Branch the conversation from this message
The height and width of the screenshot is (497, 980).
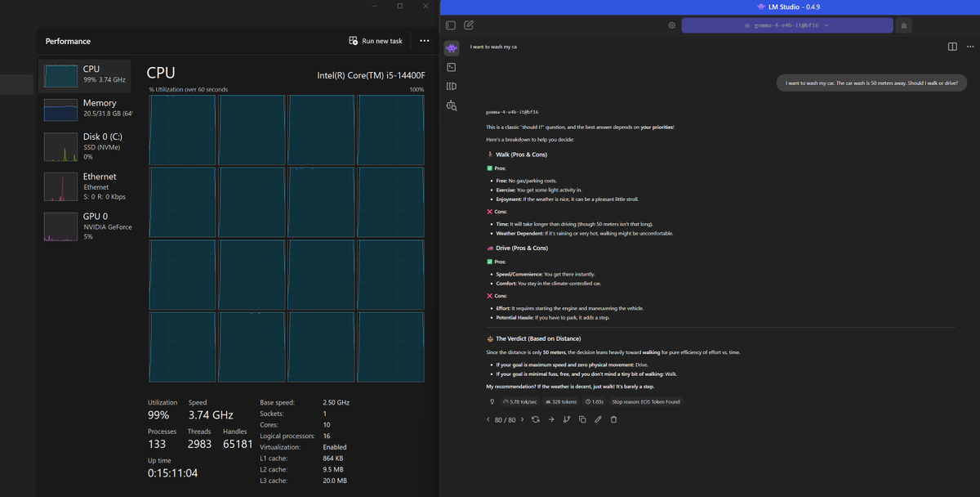click(567, 419)
